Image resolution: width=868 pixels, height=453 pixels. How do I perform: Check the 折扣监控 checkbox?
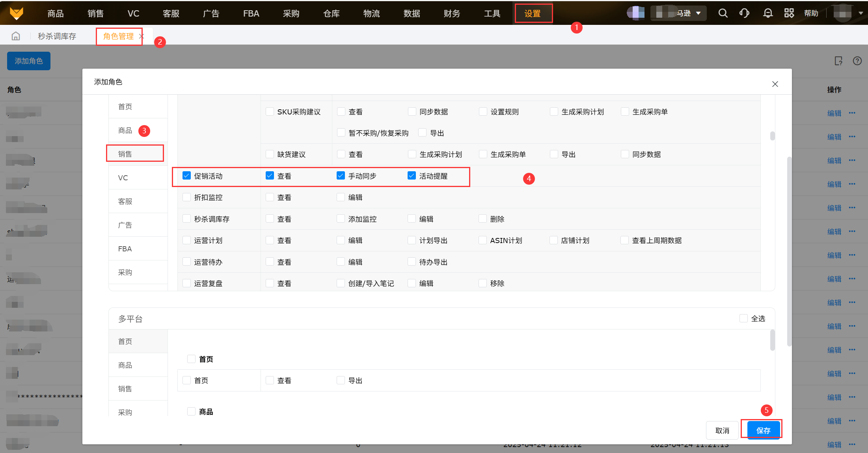[x=187, y=197]
